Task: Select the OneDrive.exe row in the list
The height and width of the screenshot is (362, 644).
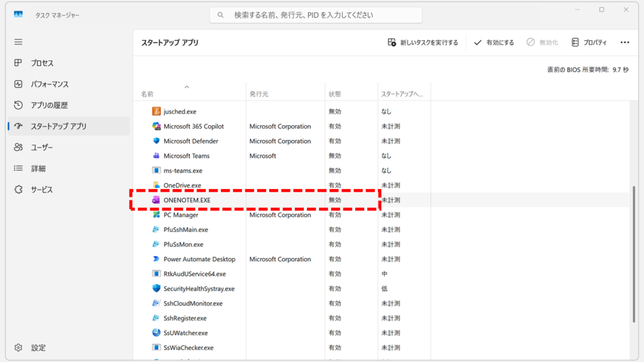Action: [x=184, y=185]
